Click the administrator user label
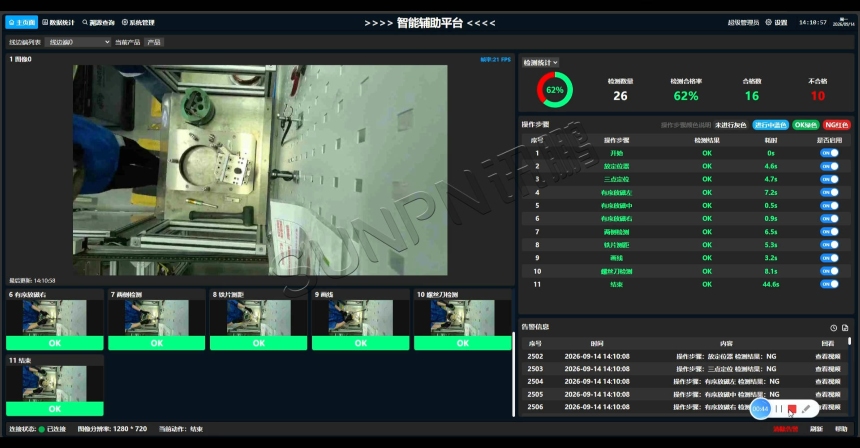The image size is (860, 448). tap(743, 22)
